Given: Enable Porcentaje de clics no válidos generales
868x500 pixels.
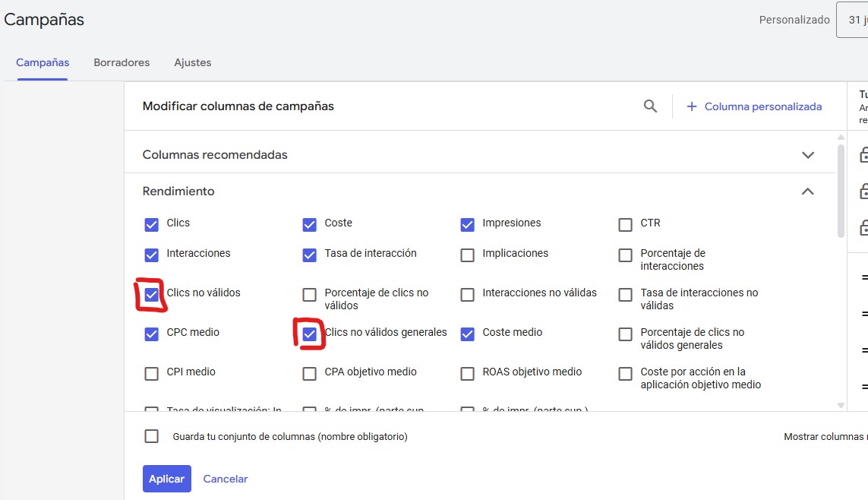Looking at the screenshot, I should click(x=625, y=334).
